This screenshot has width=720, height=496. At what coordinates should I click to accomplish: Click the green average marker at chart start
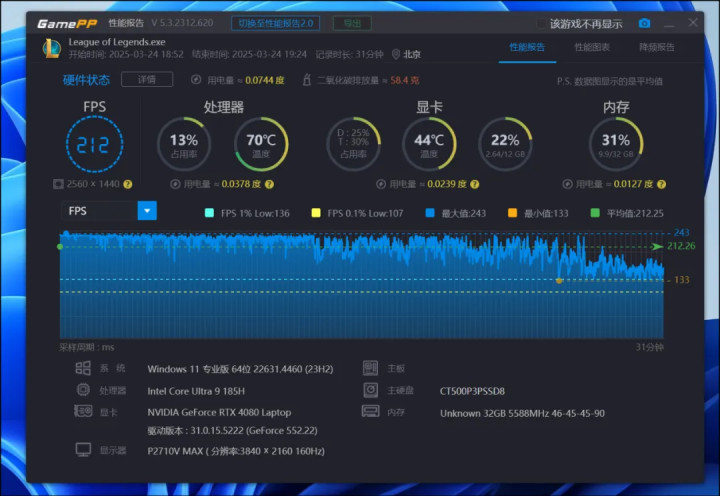tap(60, 247)
